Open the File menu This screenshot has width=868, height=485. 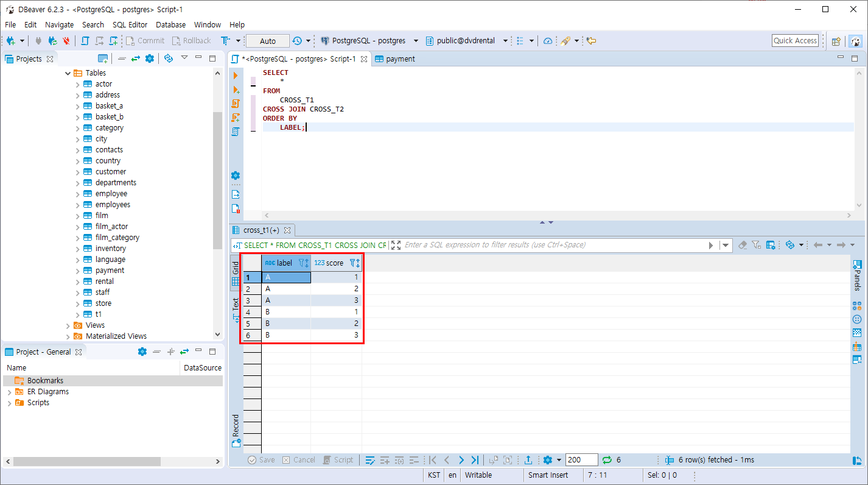pyautogui.click(x=10, y=24)
